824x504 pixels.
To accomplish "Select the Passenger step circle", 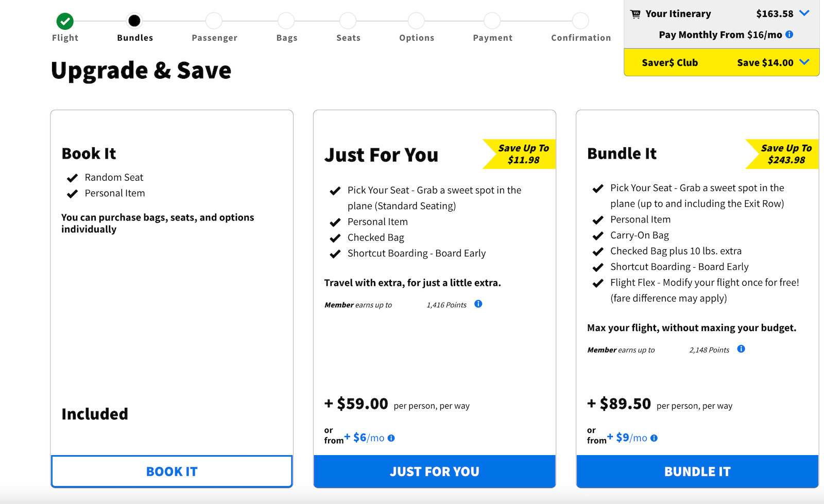I will coord(214,22).
